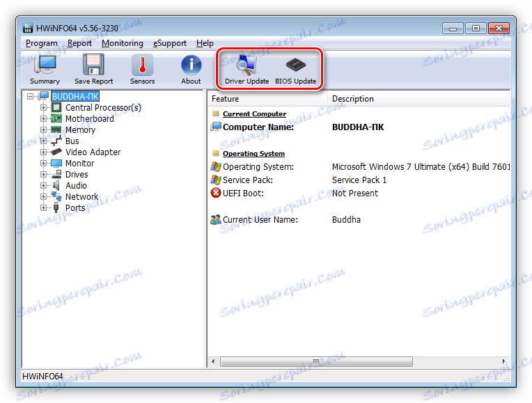Expand the Memory node

coord(43,129)
